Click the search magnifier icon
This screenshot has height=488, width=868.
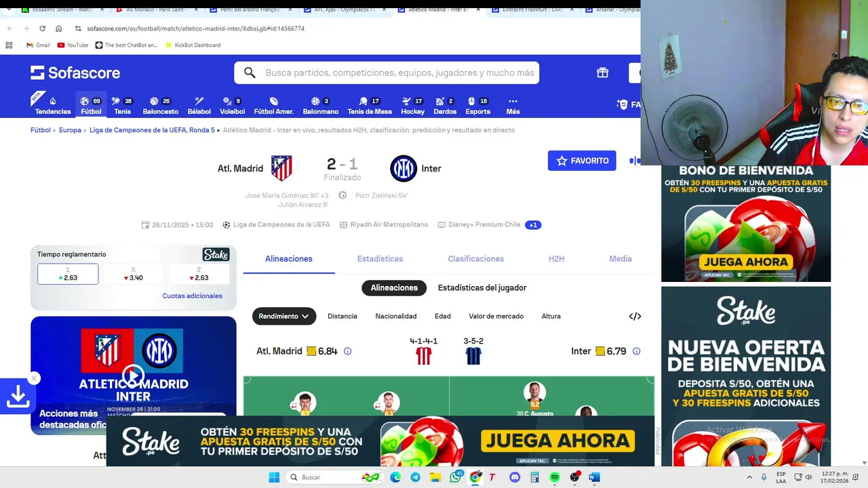click(250, 73)
